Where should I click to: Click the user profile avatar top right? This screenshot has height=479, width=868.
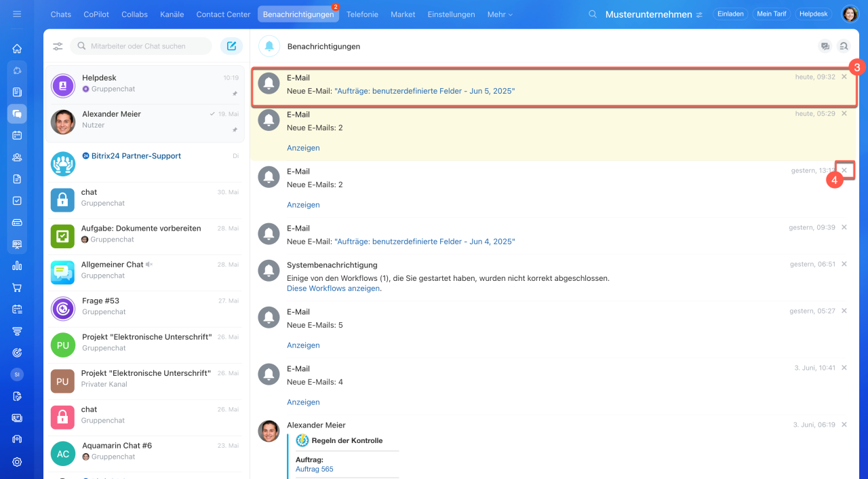click(x=850, y=14)
